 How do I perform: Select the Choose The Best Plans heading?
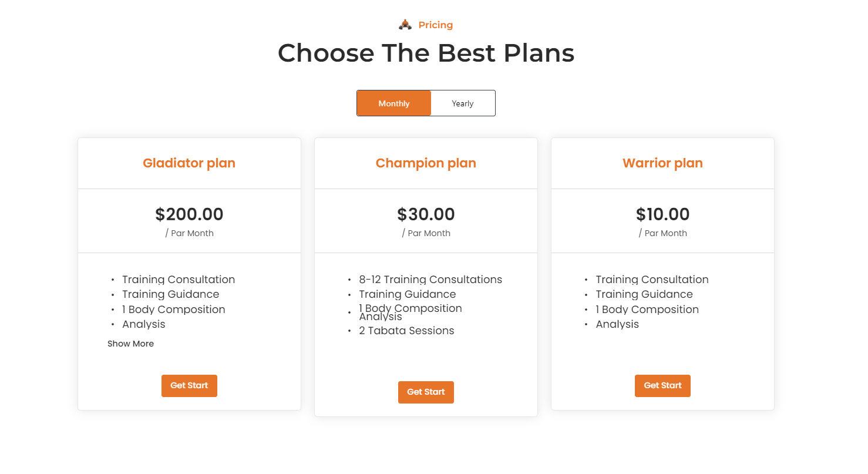pyautogui.click(x=426, y=53)
